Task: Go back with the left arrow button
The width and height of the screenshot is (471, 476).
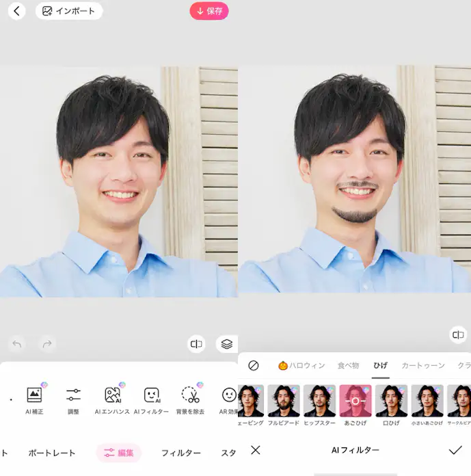Action: (16, 11)
